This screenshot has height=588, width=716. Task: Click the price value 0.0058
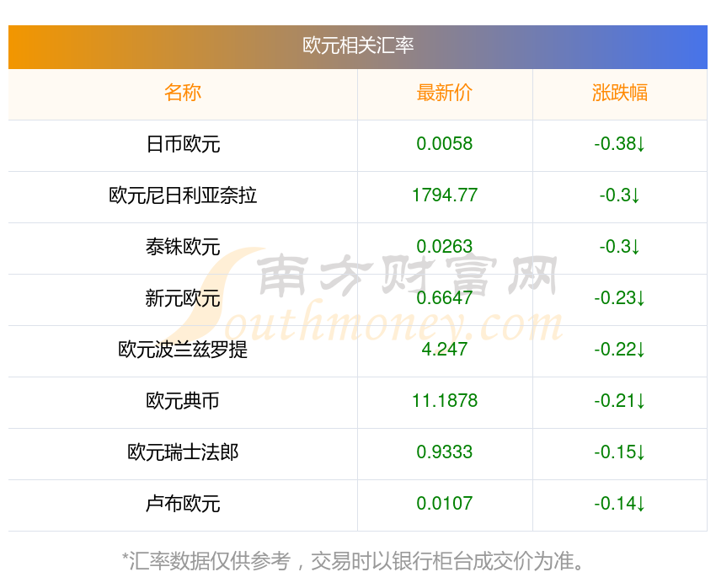point(444,144)
